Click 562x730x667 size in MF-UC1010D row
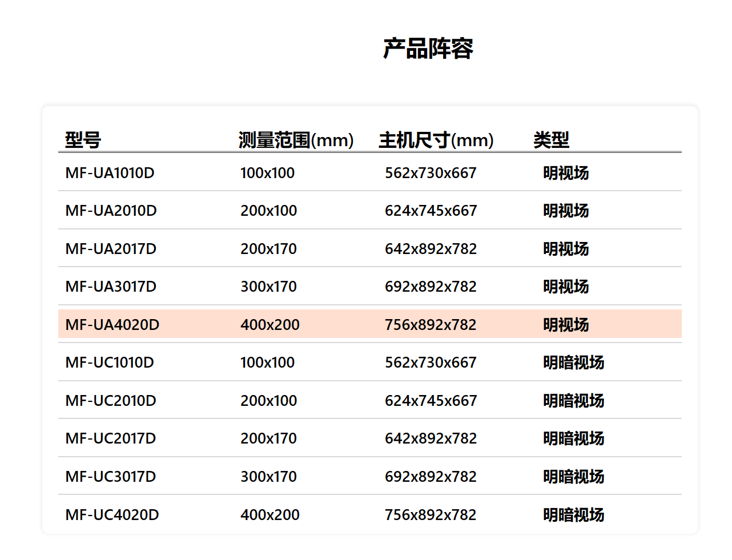This screenshot has height=560, width=732. (x=431, y=362)
